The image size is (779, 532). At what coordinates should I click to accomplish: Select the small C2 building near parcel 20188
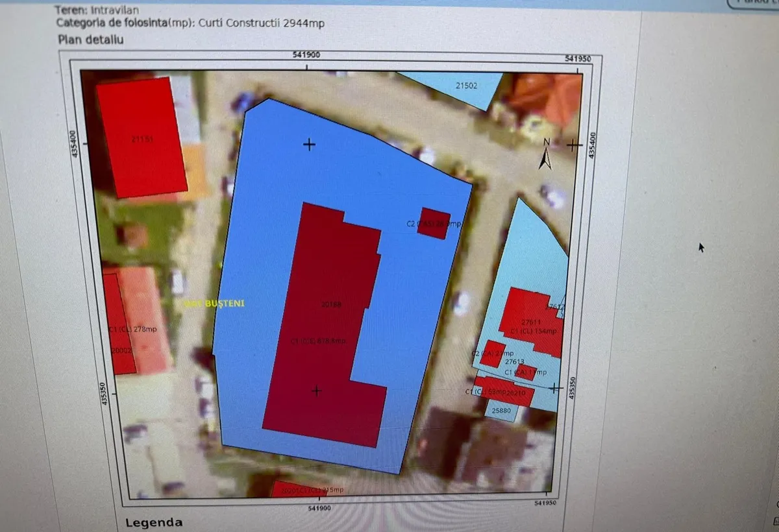(x=434, y=223)
